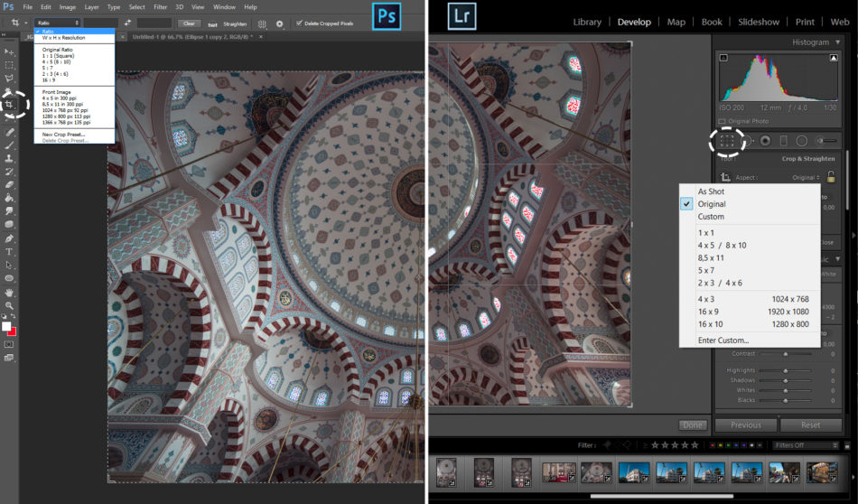Open the Filters Off dropdown

[x=804, y=445]
